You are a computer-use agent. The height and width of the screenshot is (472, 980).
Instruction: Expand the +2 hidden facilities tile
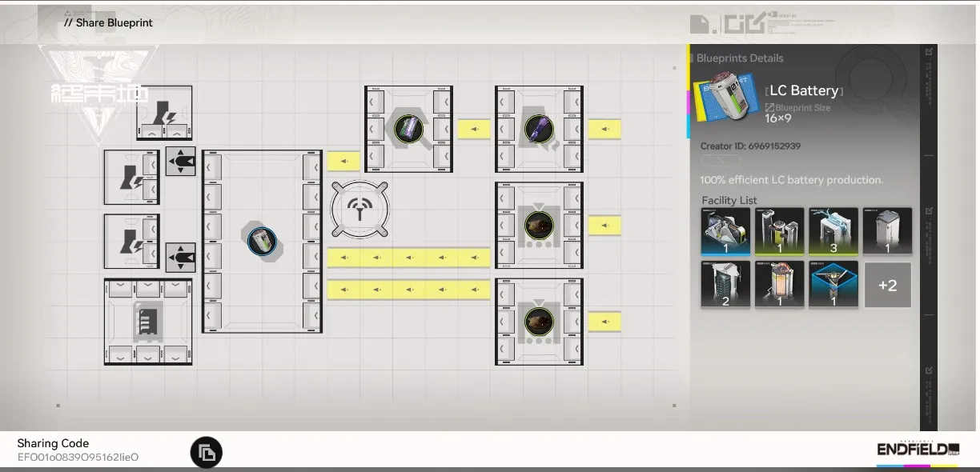click(x=887, y=285)
